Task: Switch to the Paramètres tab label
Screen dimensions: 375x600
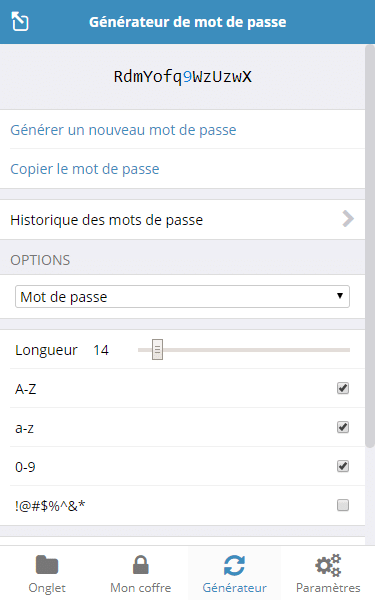Action: coord(328,587)
